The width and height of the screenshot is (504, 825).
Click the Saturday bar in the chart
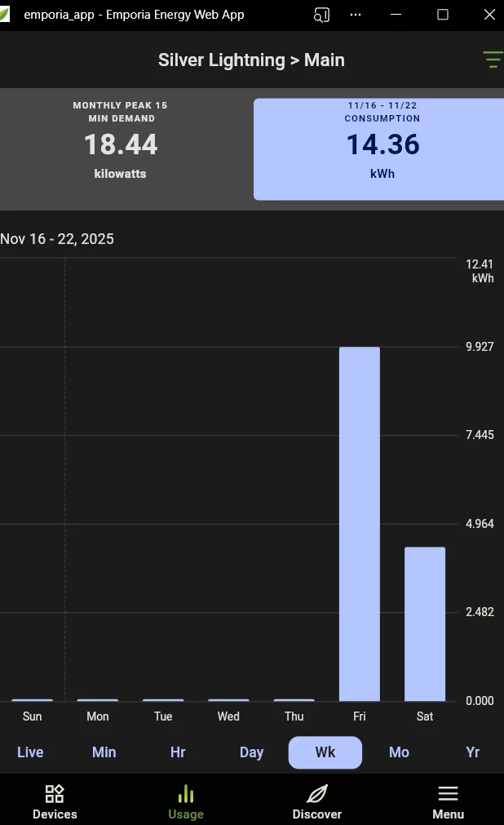pos(425,623)
